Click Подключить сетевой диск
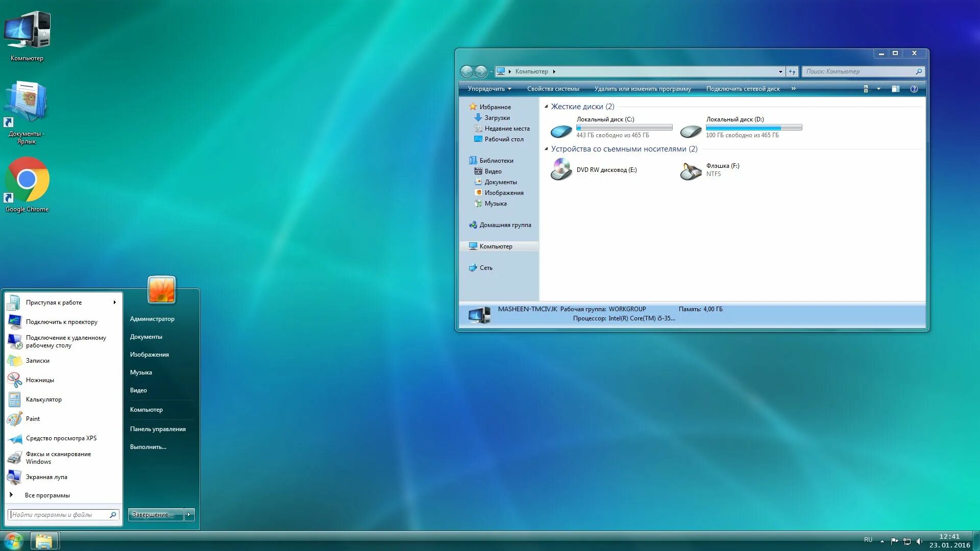980x551 pixels. [x=743, y=89]
